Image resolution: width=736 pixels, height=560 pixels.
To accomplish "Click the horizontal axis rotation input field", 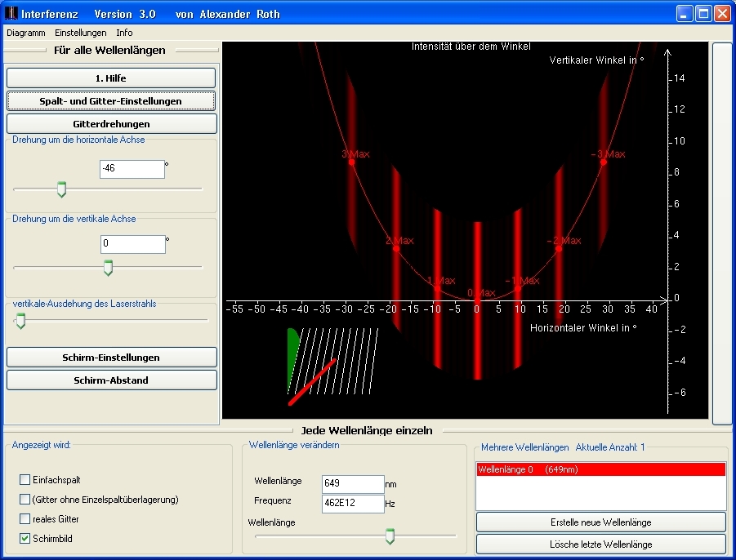I will tap(132, 169).
